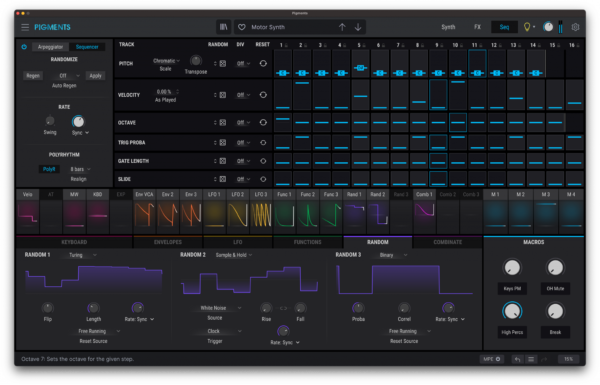Click the lightbulb sound design tips icon
600x385 pixels.
(527, 27)
